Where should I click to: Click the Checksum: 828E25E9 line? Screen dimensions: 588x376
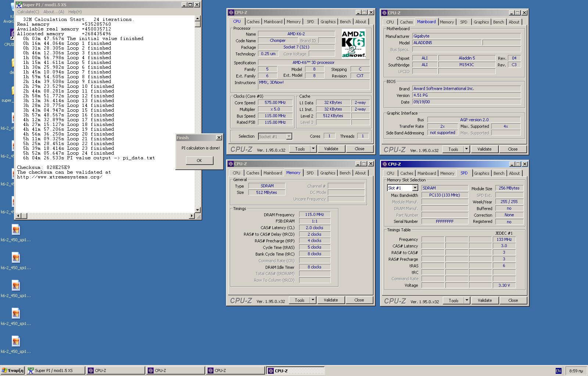(x=43, y=167)
